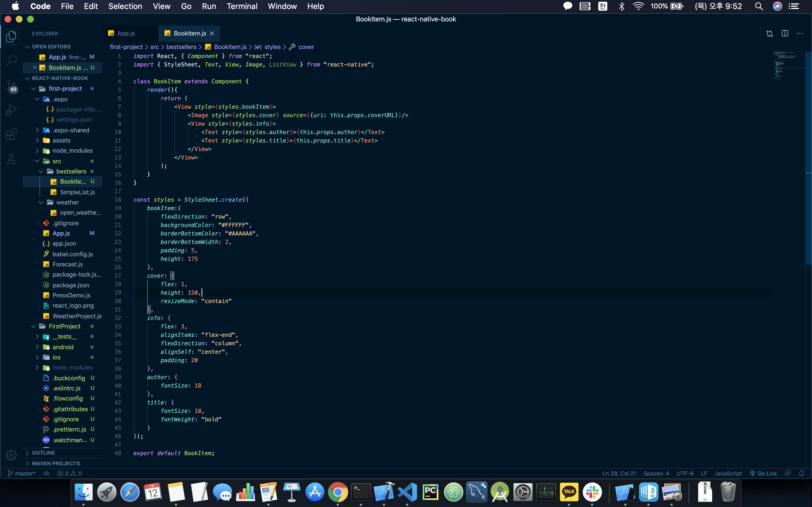This screenshot has height=507, width=812.
Task: Change Spaces: 4 indentation setting
Action: [656, 473]
